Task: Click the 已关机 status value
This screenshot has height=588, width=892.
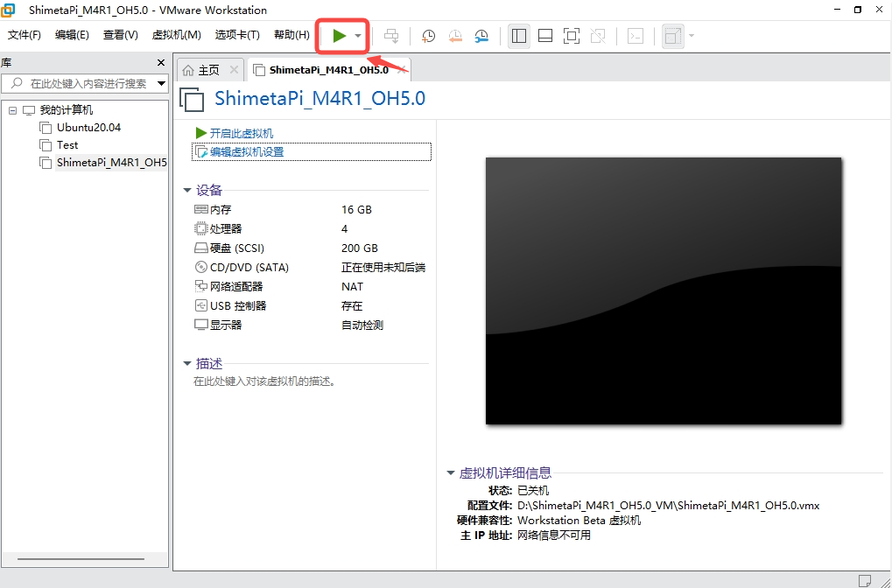Action: point(533,490)
